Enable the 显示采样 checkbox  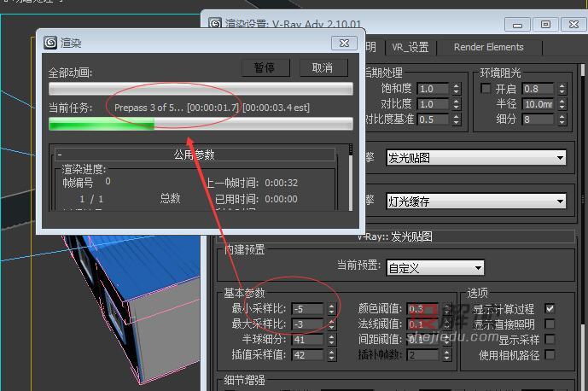(550, 340)
